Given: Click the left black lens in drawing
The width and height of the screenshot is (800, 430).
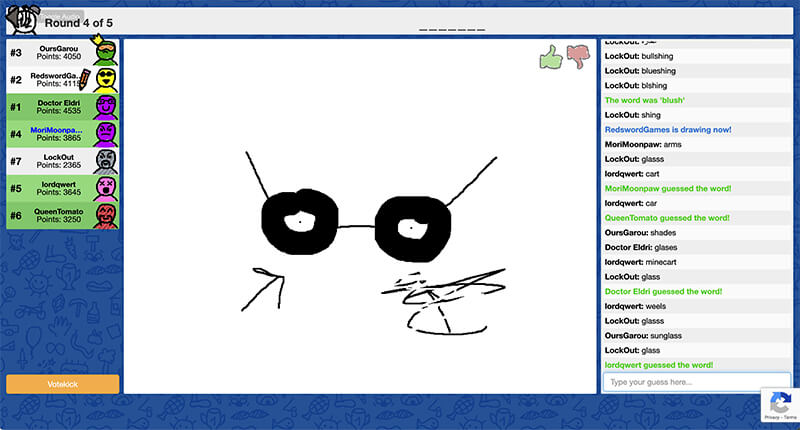Looking at the screenshot, I should pos(298,221).
